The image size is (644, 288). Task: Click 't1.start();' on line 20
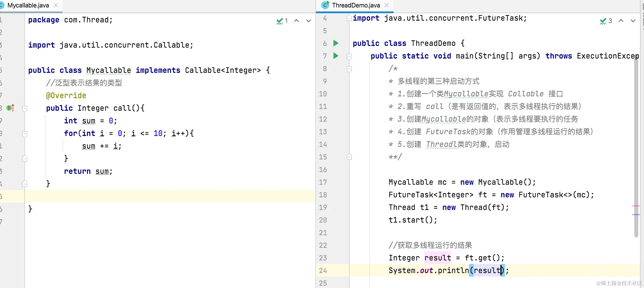click(x=413, y=220)
